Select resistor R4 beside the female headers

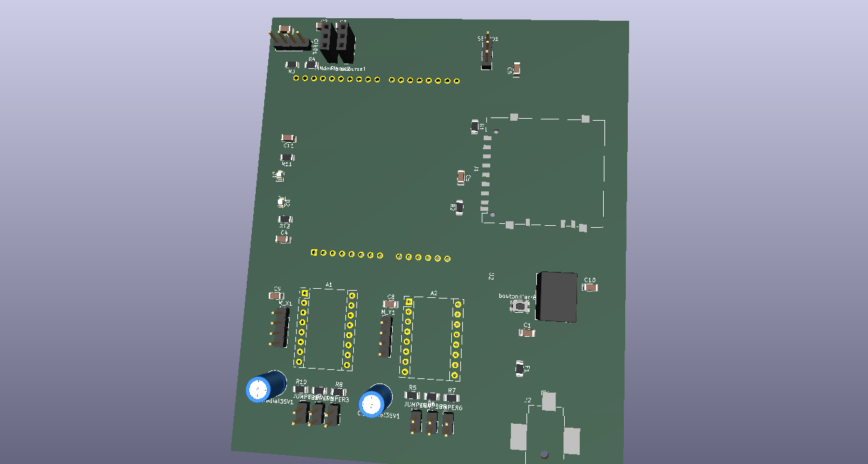click(312, 65)
